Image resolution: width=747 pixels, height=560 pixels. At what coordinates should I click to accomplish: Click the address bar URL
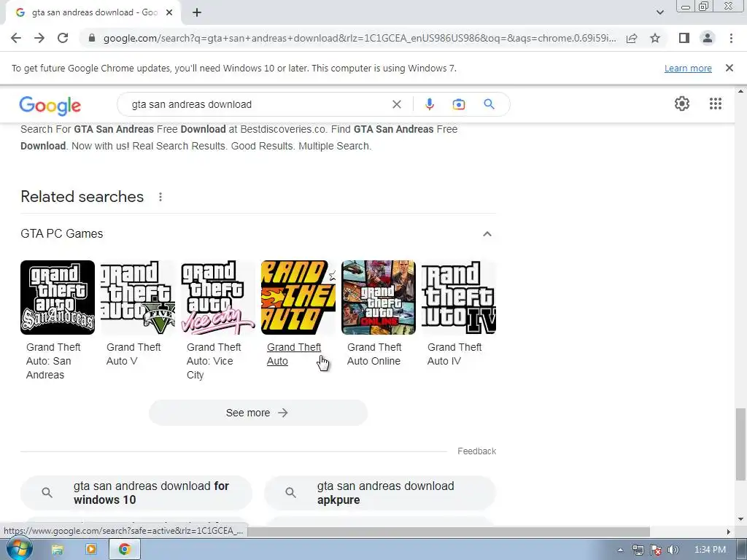(x=359, y=38)
